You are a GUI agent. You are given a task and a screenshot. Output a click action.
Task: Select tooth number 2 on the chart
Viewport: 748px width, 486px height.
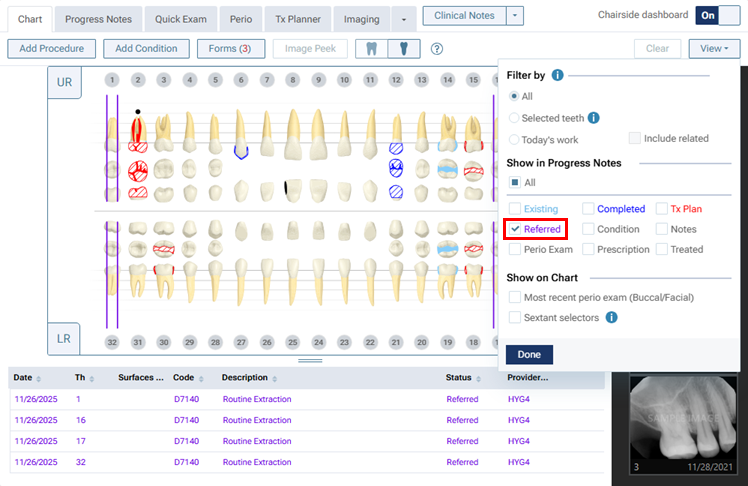pyautogui.click(x=138, y=79)
